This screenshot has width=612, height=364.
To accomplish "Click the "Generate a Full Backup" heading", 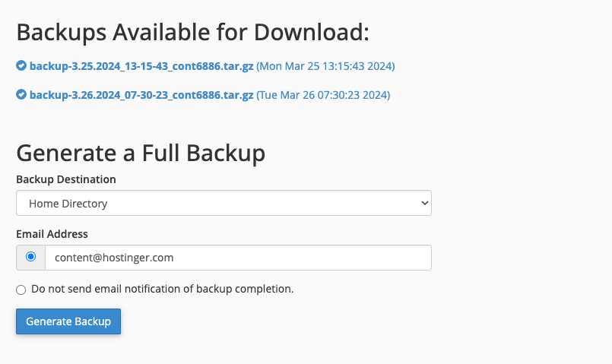I will click(141, 153).
